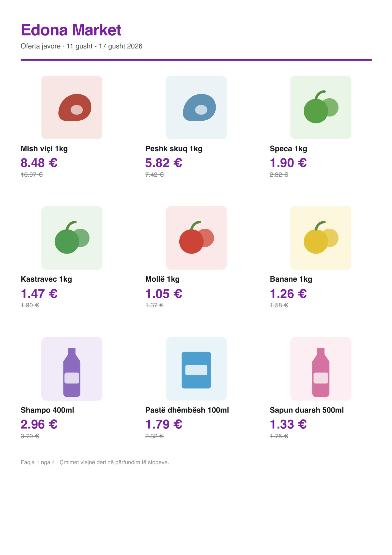Select the blue fish product icon
This screenshot has height=555, width=392.
click(196, 107)
